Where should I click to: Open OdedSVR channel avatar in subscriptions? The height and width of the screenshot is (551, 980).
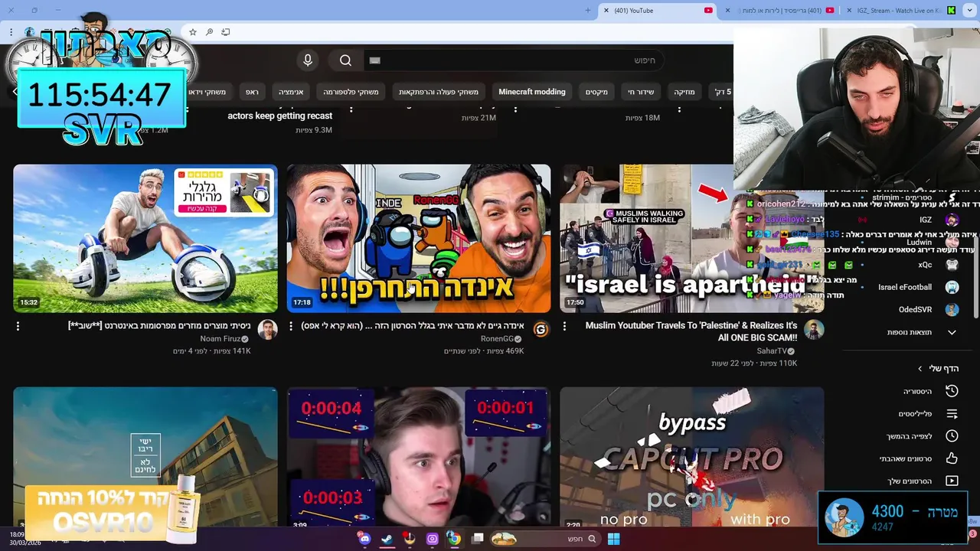pos(952,310)
